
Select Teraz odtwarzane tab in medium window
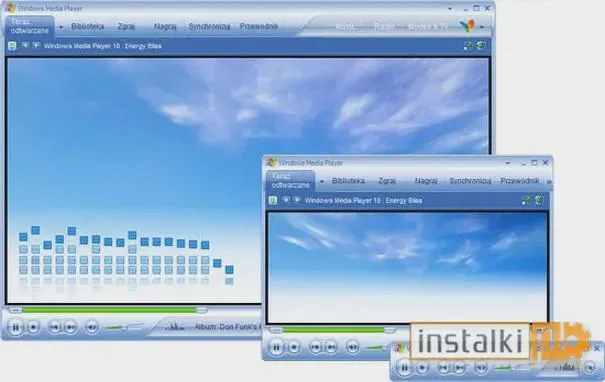(290, 181)
